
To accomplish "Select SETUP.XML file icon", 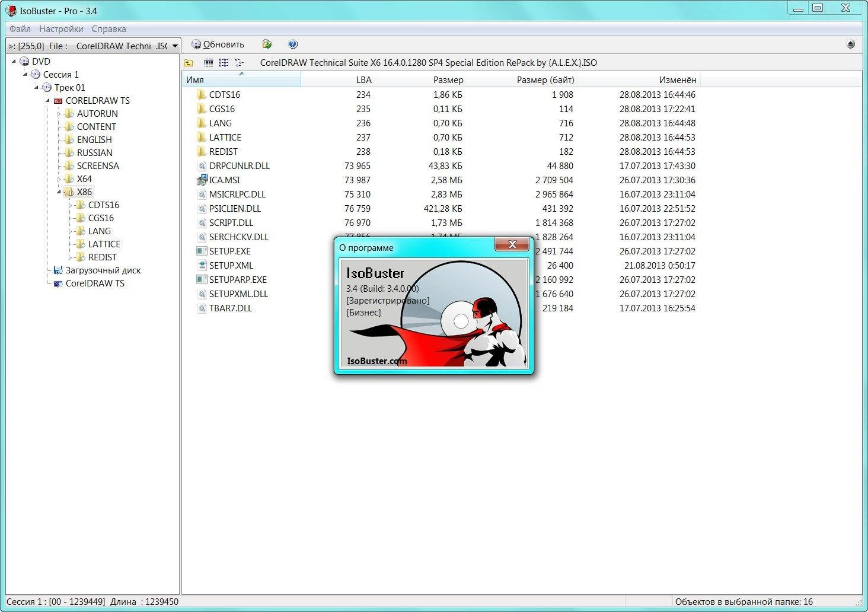I will click(202, 265).
